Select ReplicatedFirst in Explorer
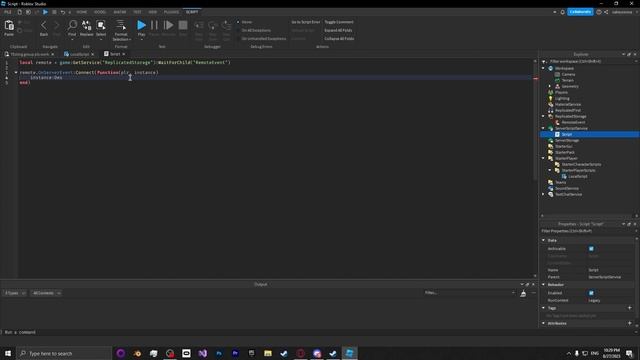 [568, 110]
